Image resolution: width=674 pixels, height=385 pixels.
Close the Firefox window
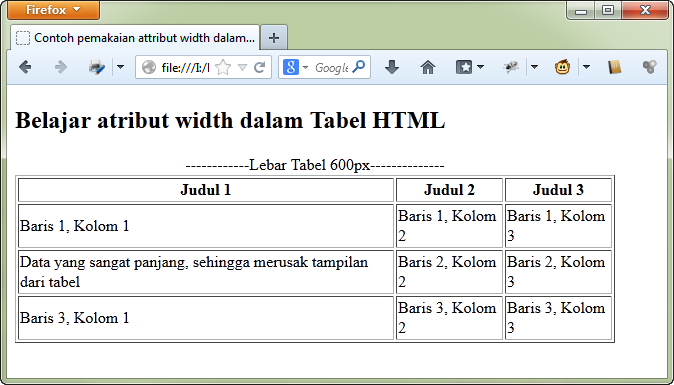645,10
